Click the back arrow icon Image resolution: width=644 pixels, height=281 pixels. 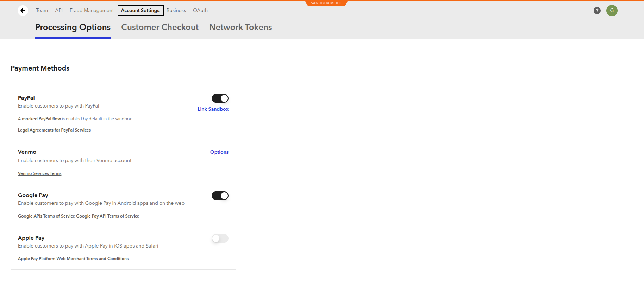coord(23,11)
